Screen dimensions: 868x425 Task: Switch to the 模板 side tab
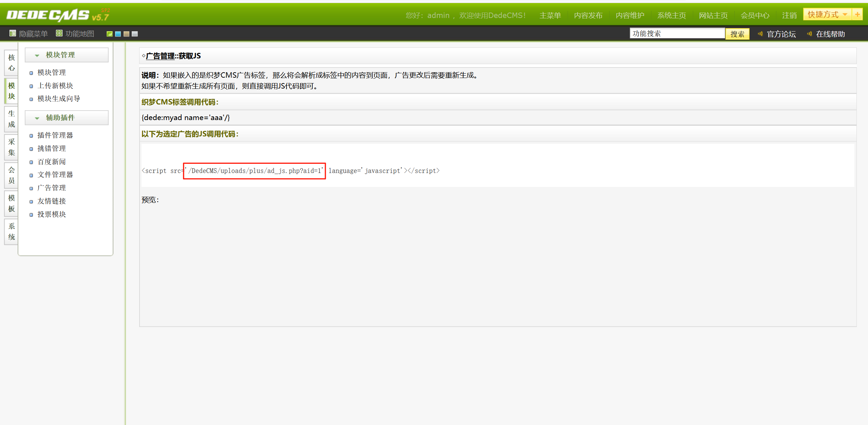11,203
